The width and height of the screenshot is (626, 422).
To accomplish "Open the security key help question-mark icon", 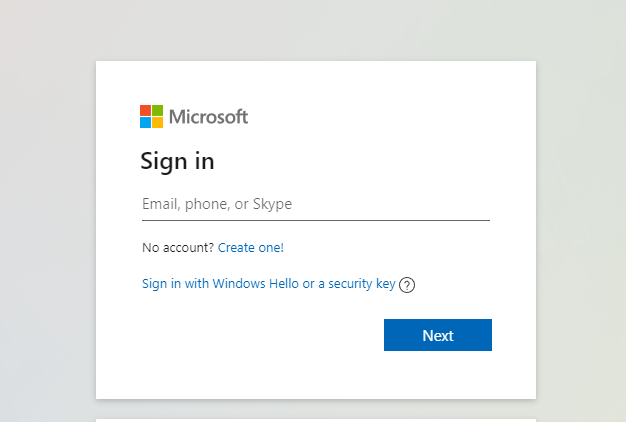I will click(x=407, y=285).
